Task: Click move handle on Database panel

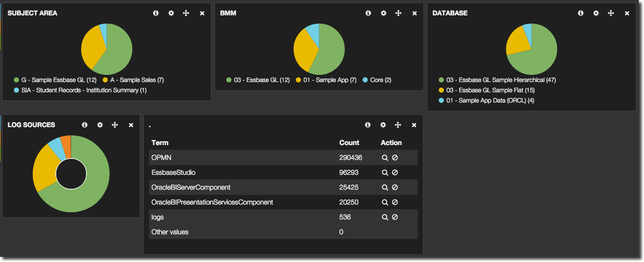Action: pos(611,13)
